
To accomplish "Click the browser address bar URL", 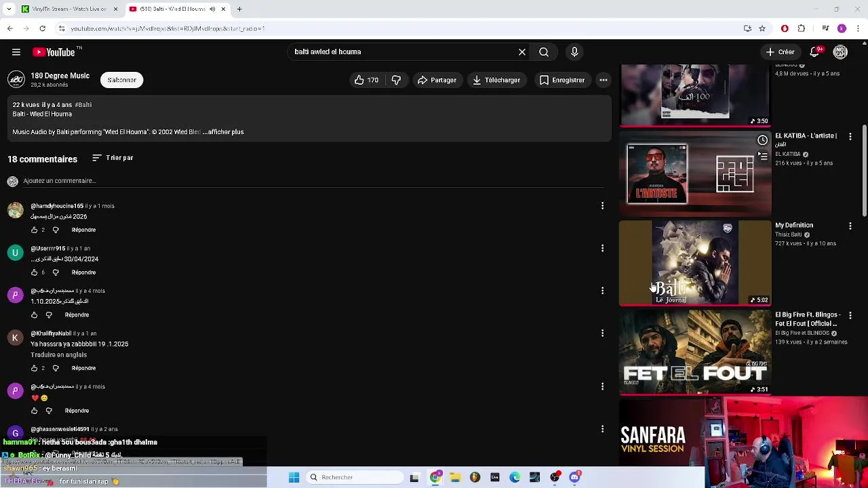I will tap(167, 28).
